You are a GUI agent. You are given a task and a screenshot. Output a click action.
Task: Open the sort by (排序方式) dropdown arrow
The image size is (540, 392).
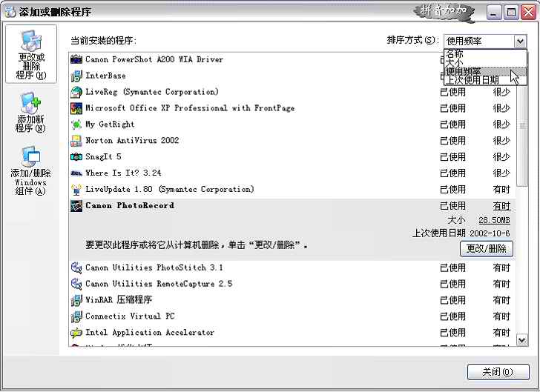[521, 41]
